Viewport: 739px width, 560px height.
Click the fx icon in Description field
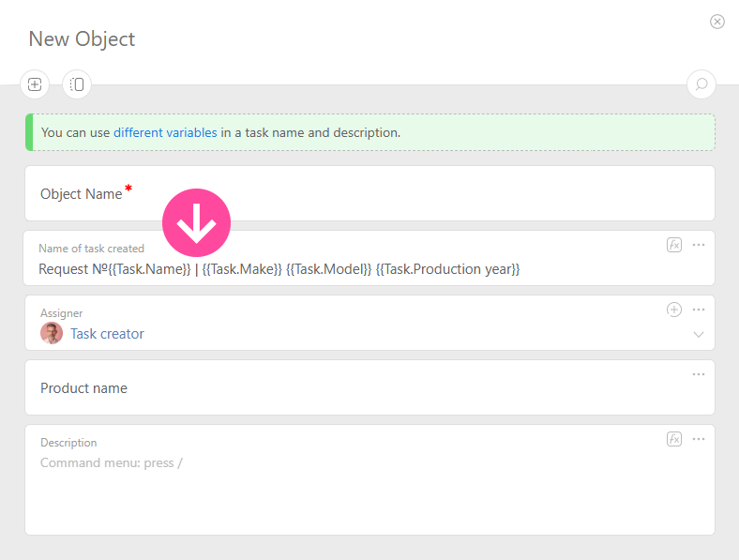pyautogui.click(x=674, y=439)
